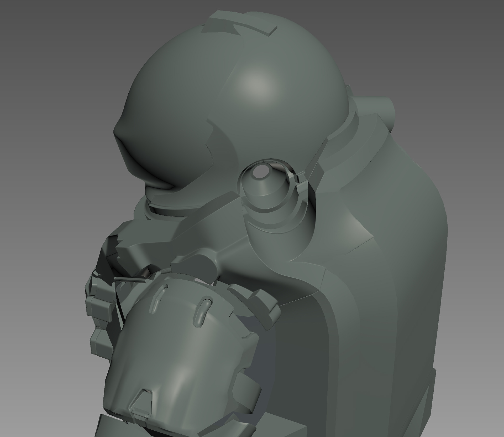Select the small circular hole in the side port
The height and width of the screenshot is (437, 504).
pyautogui.click(x=261, y=172)
